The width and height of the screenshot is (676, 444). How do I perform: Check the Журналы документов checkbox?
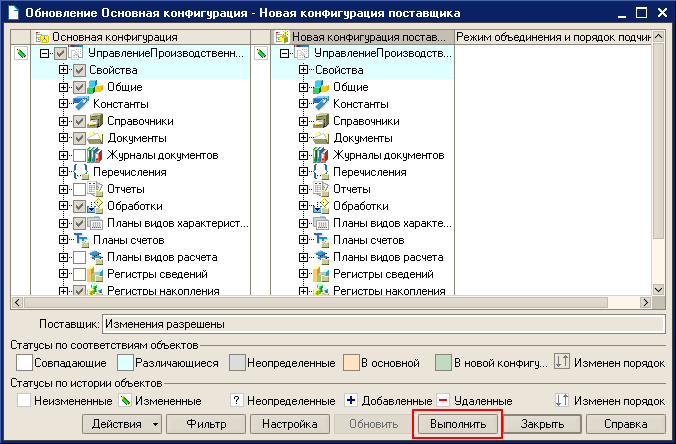(79, 155)
